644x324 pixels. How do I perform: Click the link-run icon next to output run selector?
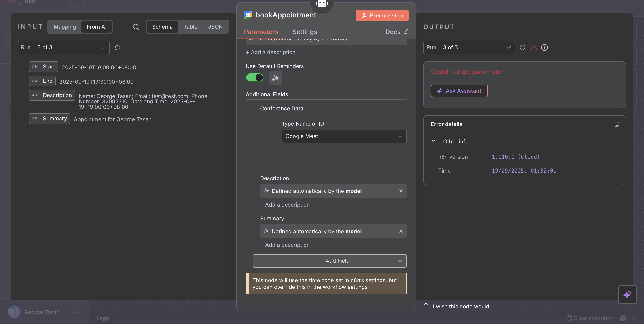coord(522,47)
